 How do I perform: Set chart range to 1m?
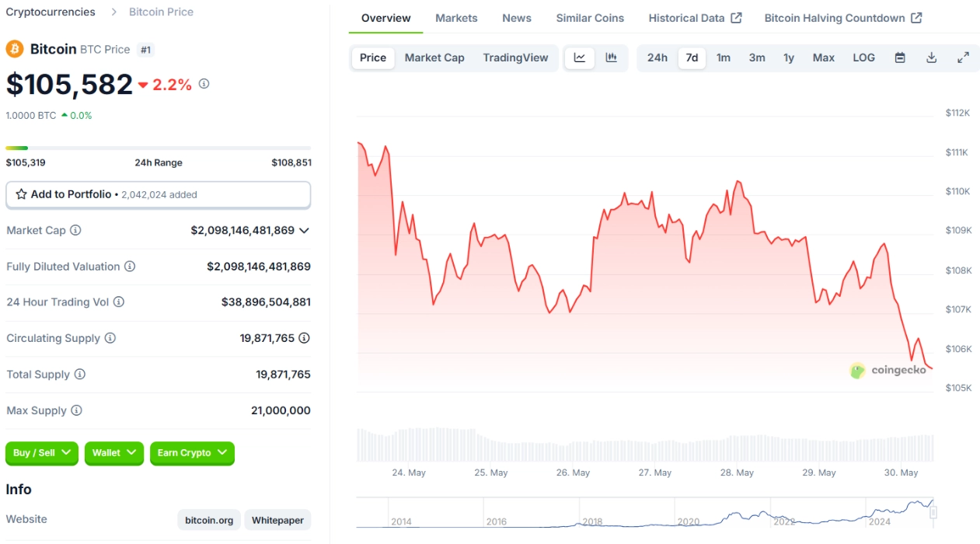(x=724, y=58)
